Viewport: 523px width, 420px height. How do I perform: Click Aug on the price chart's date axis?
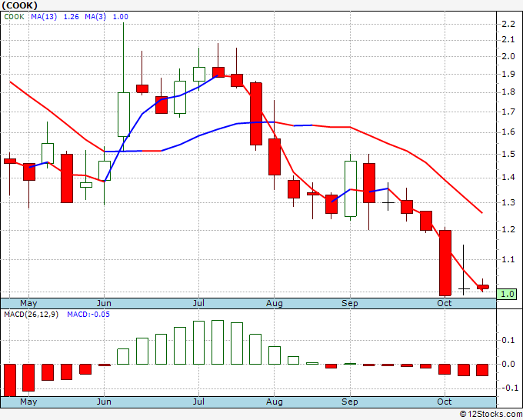pyautogui.click(x=274, y=303)
